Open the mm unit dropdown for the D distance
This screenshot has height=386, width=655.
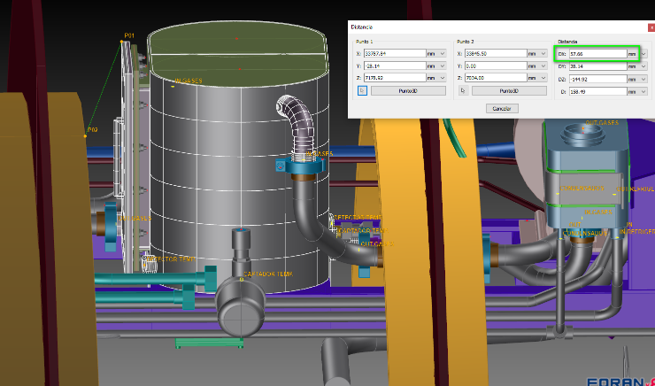(x=637, y=91)
